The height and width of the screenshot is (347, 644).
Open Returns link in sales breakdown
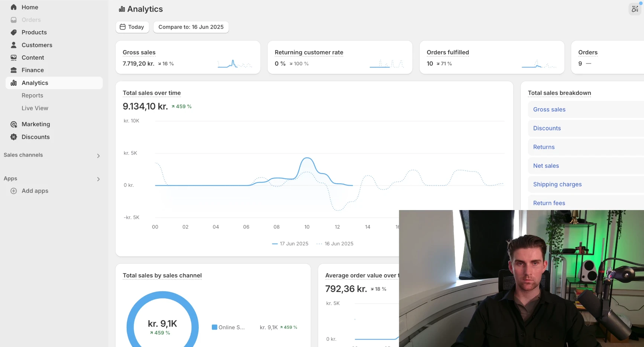coord(544,147)
